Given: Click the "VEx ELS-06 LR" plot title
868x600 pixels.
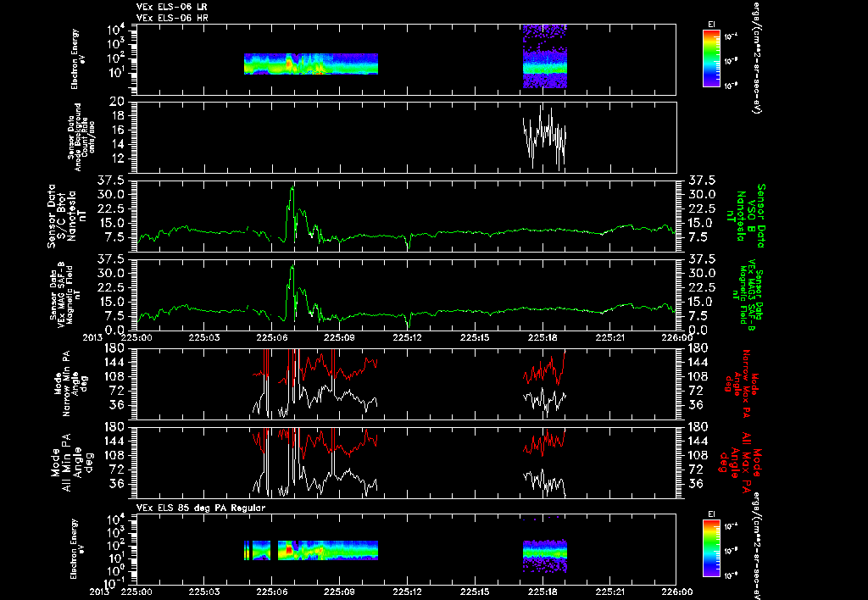Looking at the screenshot, I should [171, 7].
